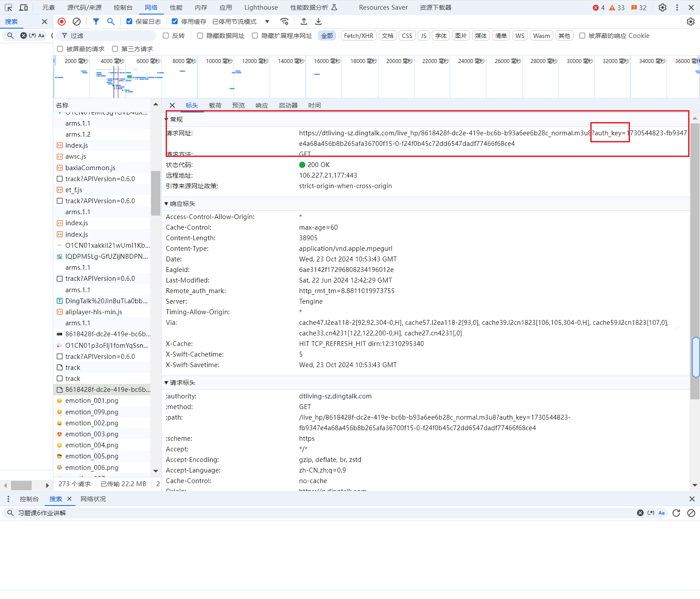Collapse the 响应标头 section
The width and height of the screenshot is (700, 599).
[167, 204]
